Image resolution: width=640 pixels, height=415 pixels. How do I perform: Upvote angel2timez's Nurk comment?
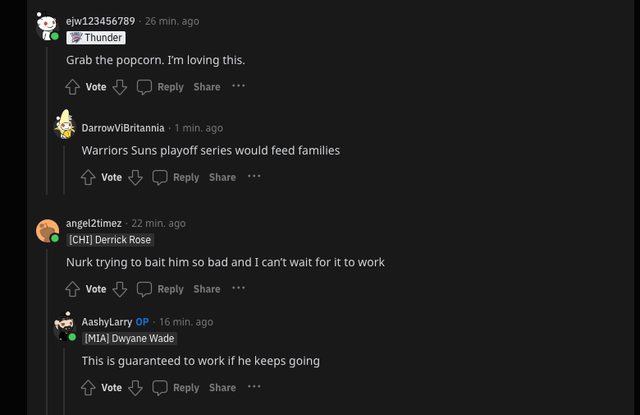coord(73,289)
